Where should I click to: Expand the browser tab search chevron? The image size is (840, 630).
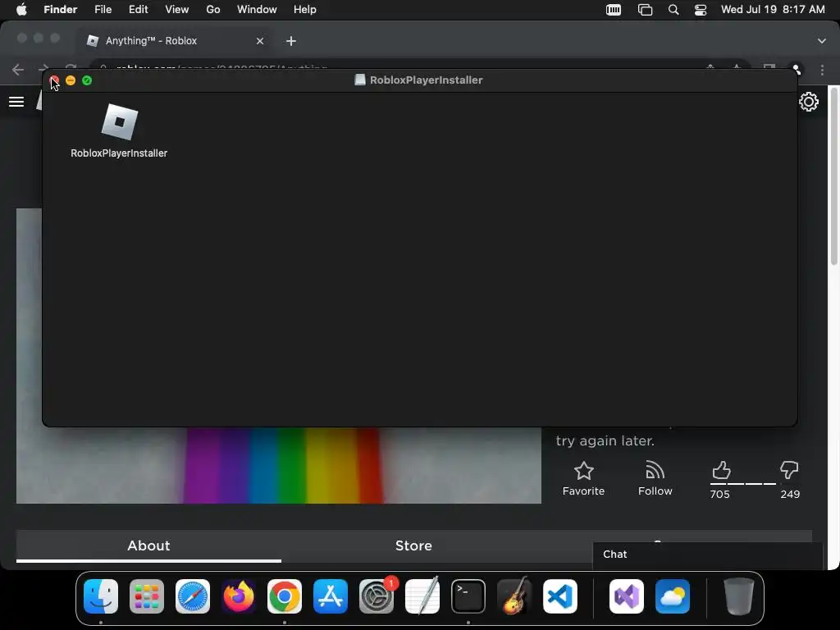822,41
